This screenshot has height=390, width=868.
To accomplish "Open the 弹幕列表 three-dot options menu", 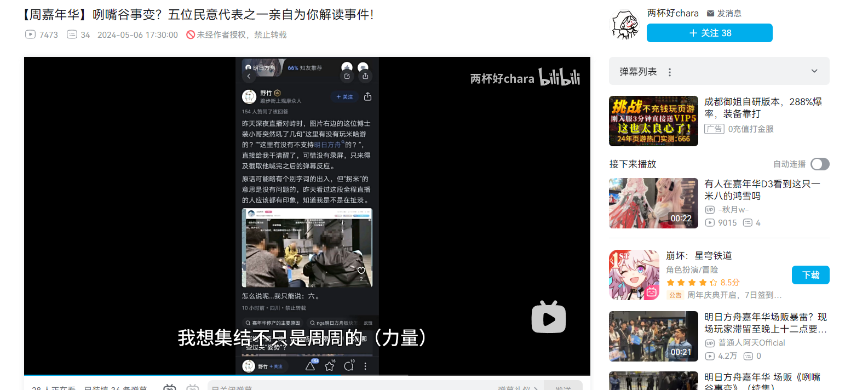I will point(669,72).
